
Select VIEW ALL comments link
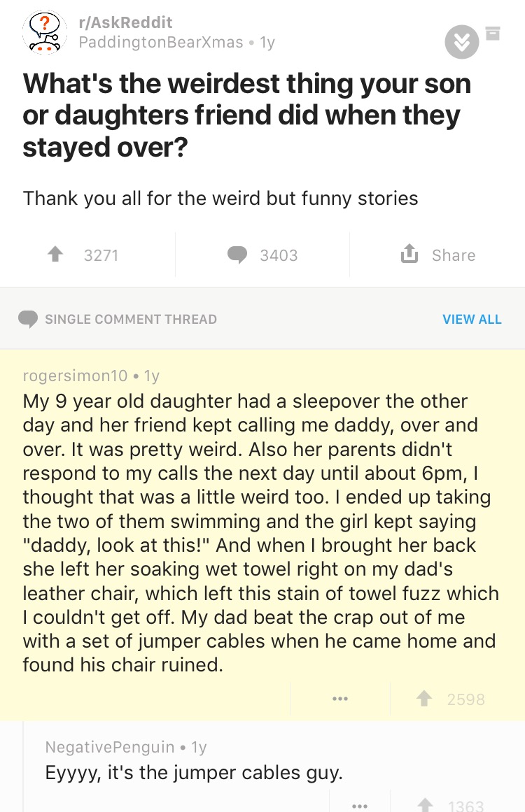(x=472, y=320)
